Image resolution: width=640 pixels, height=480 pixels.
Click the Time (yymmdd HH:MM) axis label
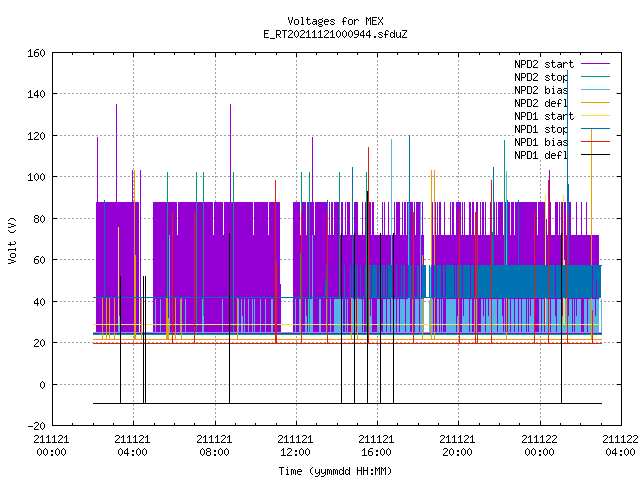pyautogui.click(x=335, y=471)
